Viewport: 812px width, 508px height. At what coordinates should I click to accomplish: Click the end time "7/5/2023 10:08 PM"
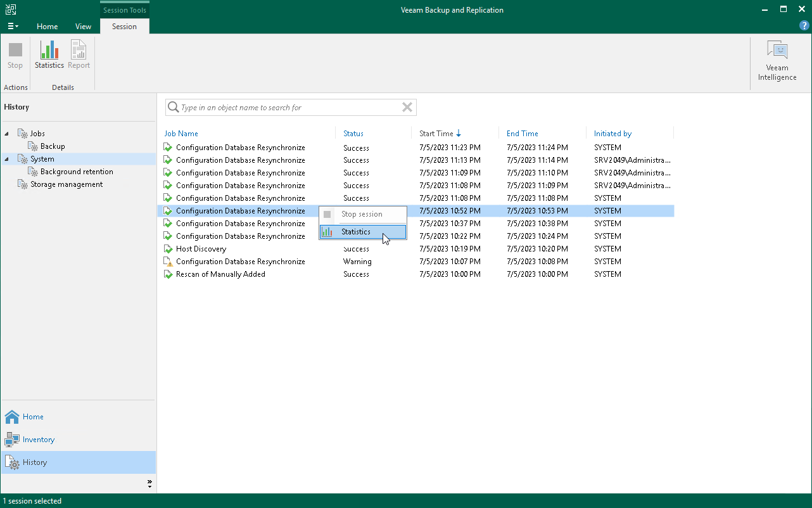(537, 262)
